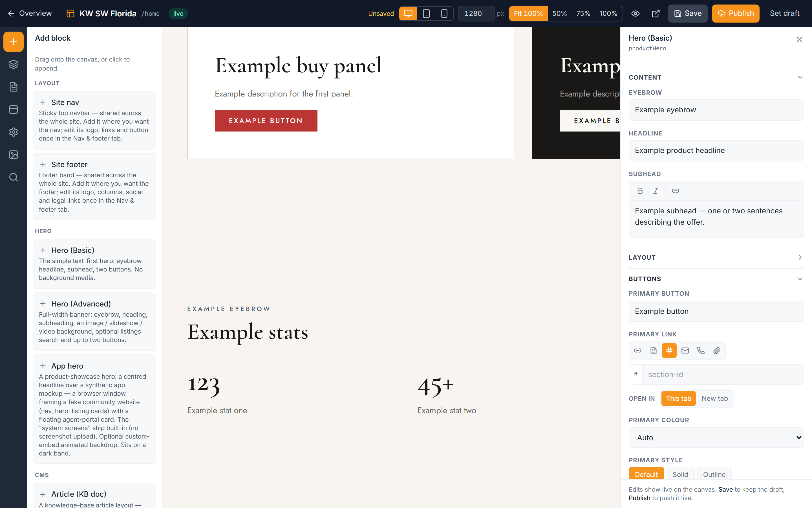Select 75% zoom option

583,14
